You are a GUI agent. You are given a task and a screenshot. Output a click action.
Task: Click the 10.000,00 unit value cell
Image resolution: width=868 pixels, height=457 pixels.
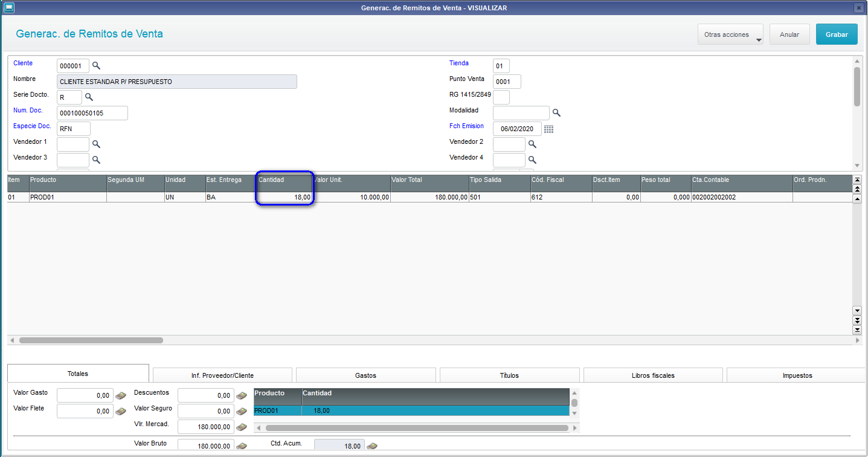click(x=352, y=197)
